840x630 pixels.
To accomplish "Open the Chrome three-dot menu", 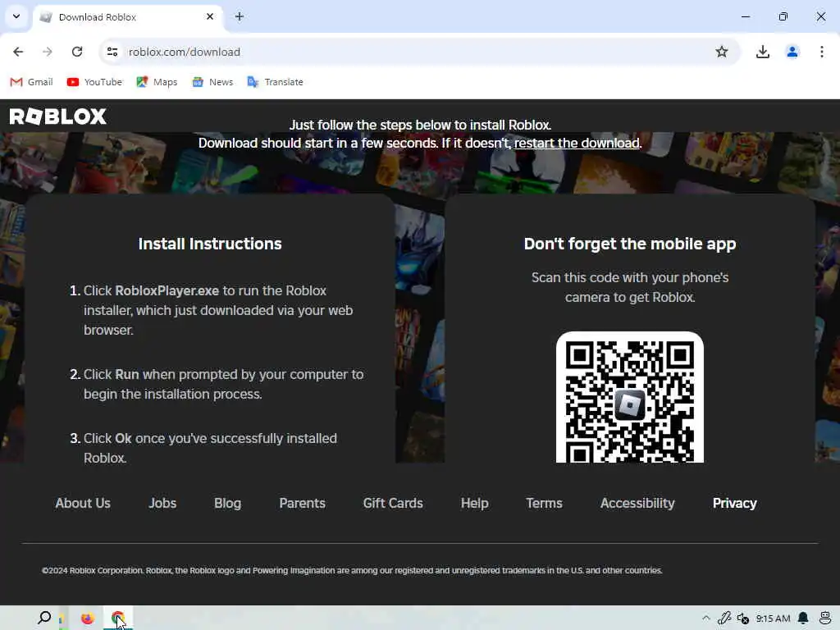I will tap(822, 52).
